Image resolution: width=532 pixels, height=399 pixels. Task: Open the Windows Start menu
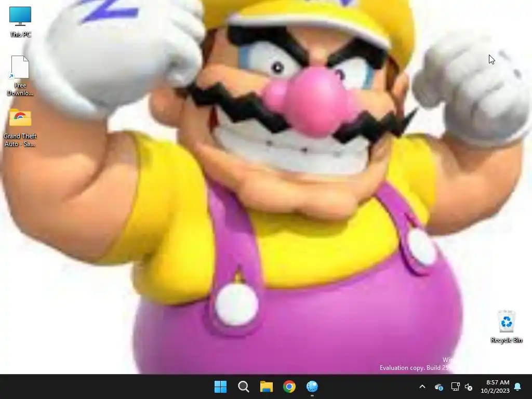[220, 387]
